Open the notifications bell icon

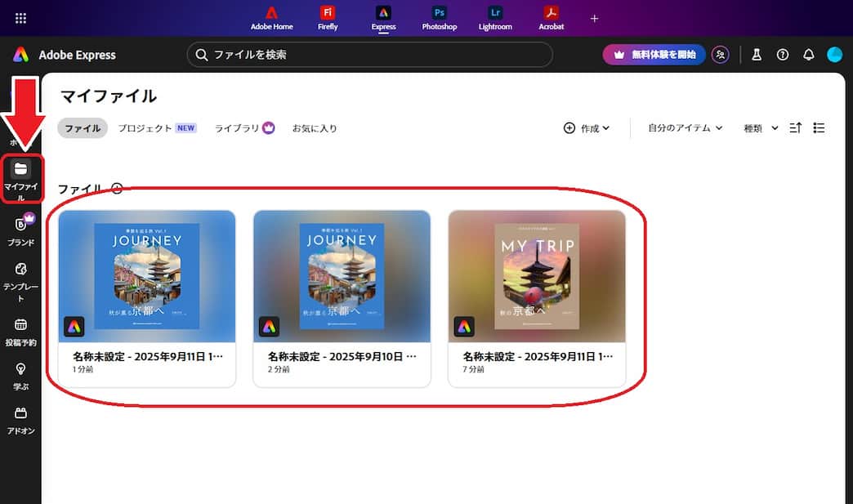809,55
